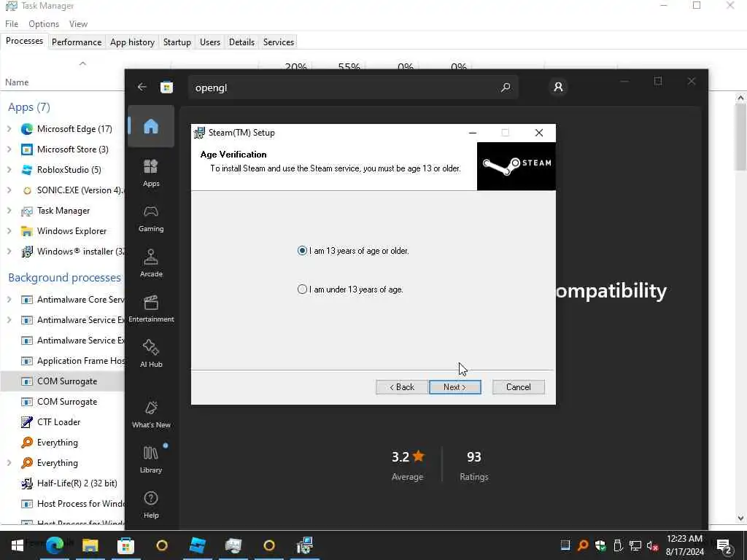Screen dimensions: 747x560
Task: Open Apps section in Microsoft Store sidebar
Action: tap(151, 174)
